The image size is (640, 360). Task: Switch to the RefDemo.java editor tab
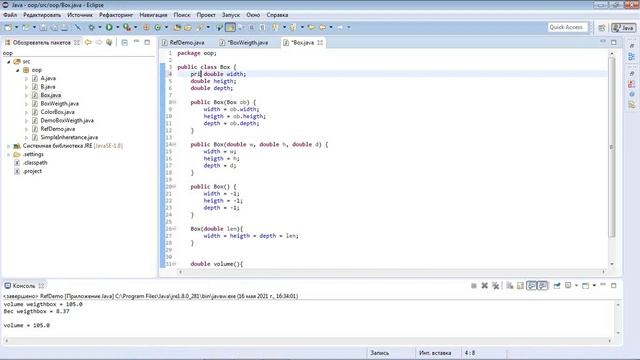pyautogui.click(x=187, y=42)
